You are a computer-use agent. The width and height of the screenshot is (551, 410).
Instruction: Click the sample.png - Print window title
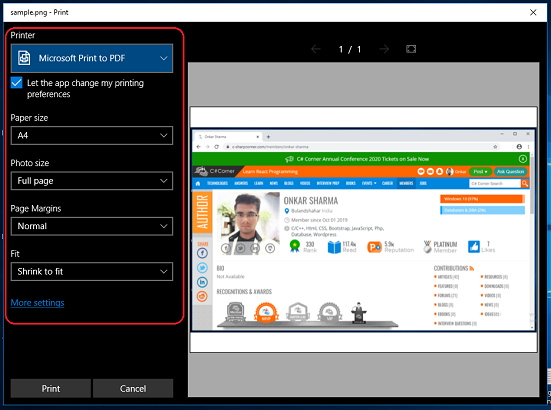pyautogui.click(x=39, y=12)
